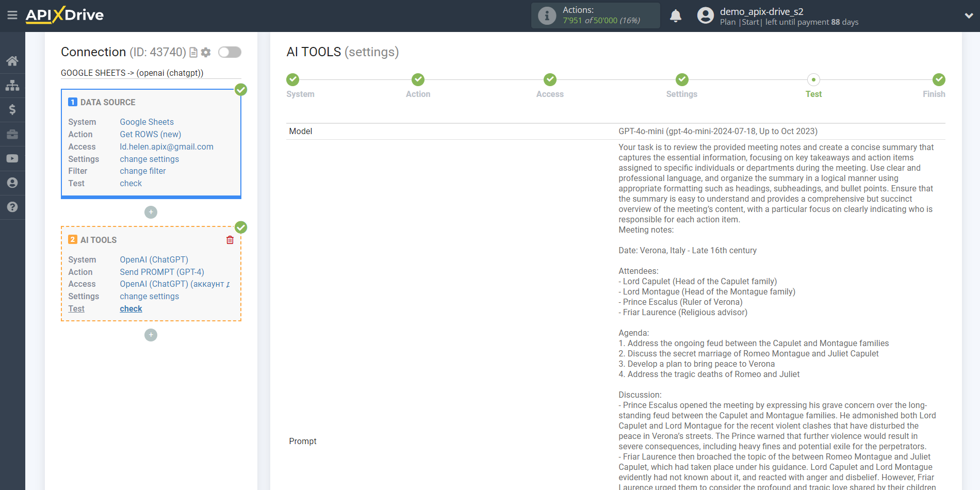Click the GOOGLE SHEETS -> (openai (chatgpt)) subtitle
This screenshot has width=980, height=490.
[132, 73]
